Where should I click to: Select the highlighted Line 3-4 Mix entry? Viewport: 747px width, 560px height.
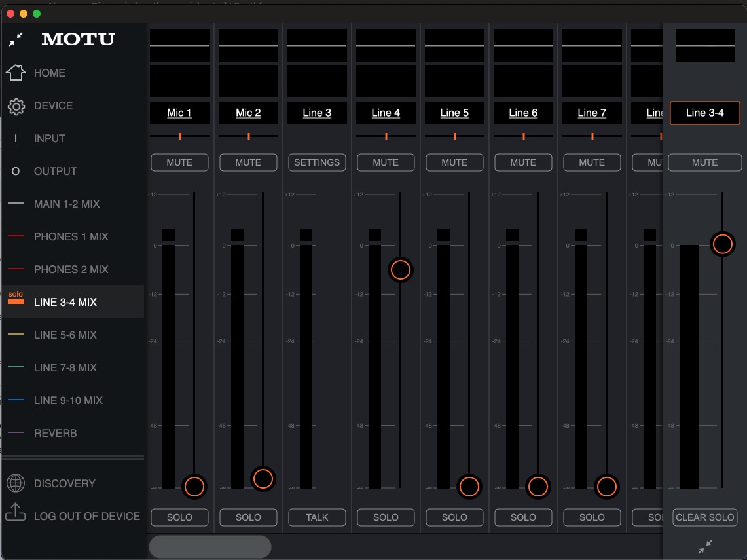[73, 302]
